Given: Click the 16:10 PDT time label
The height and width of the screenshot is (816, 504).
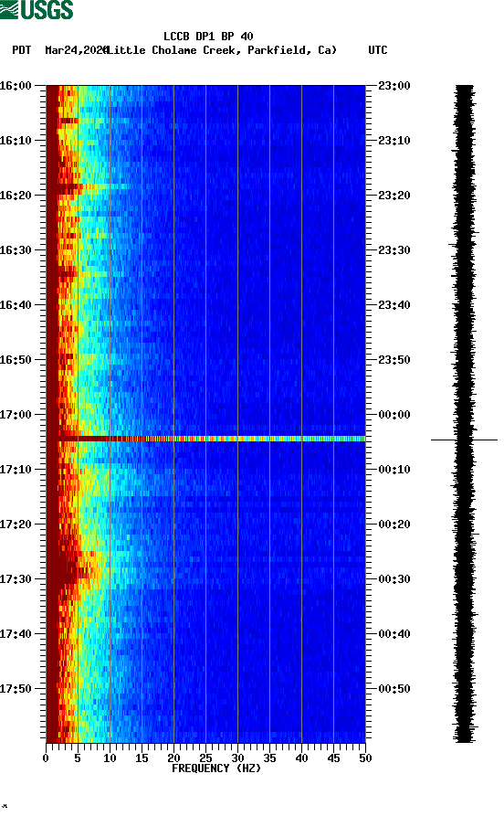Looking at the screenshot, I should tap(16, 141).
